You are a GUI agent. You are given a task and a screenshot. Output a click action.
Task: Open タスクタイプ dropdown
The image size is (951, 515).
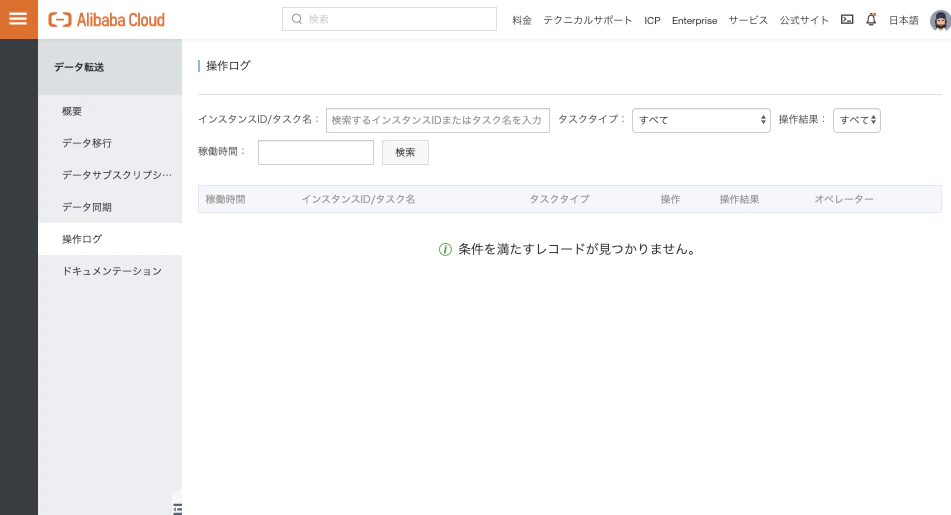click(701, 120)
